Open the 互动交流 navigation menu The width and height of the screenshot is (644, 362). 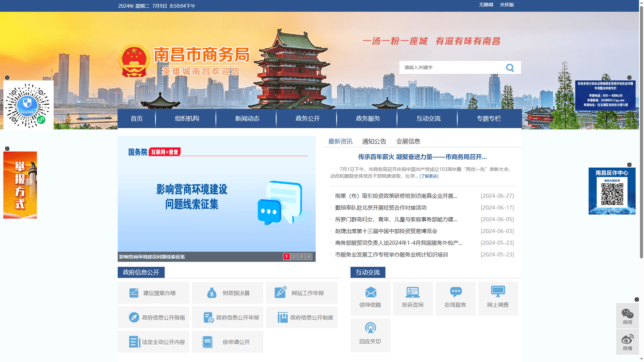tap(428, 118)
